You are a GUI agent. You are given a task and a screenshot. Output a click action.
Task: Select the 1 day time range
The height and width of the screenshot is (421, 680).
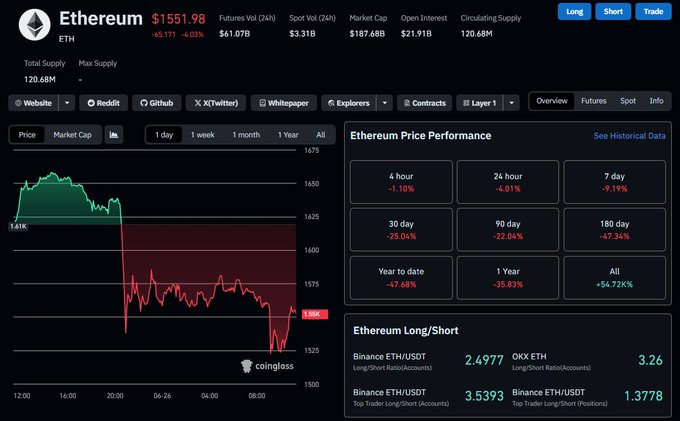(x=164, y=135)
